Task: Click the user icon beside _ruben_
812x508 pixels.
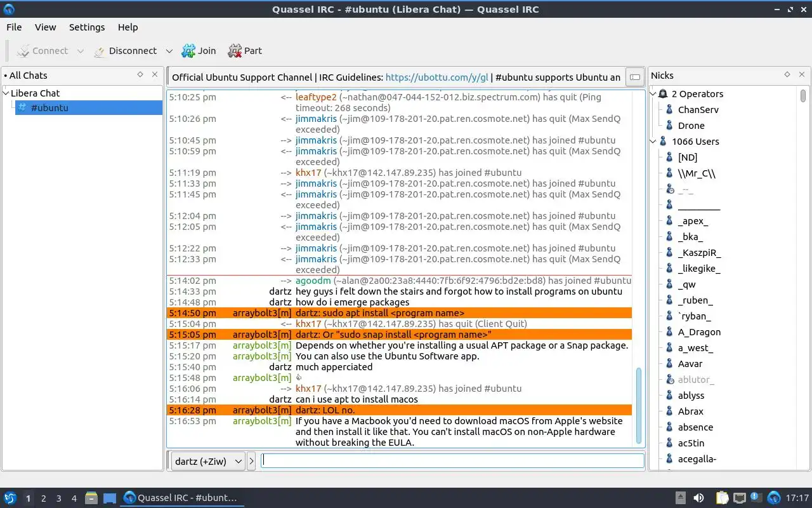Action: [x=669, y=300]
